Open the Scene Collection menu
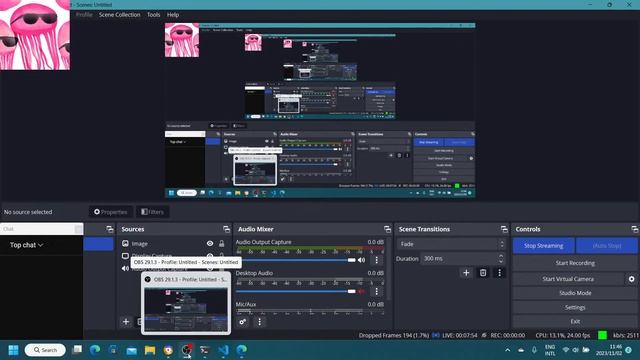This screenshot has height=360, width=640. pyautogui.click(x=120, y=15)
